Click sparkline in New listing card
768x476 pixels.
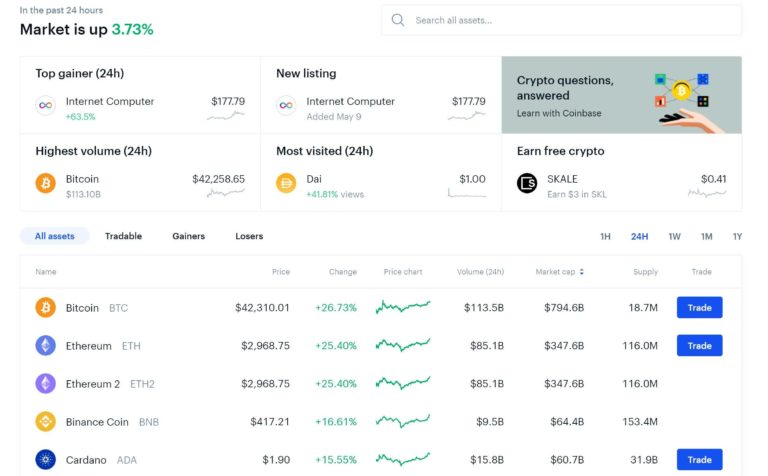467,116
